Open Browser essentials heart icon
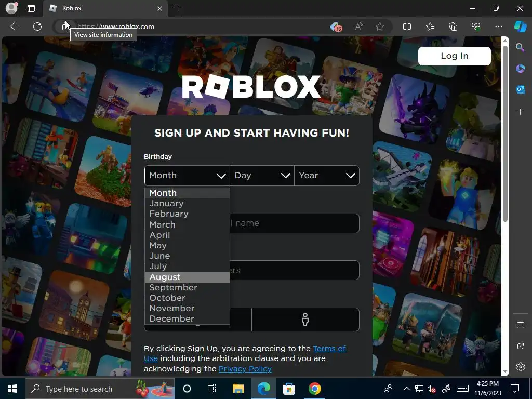This screenshot has width=532, height=399. point(476,26)
